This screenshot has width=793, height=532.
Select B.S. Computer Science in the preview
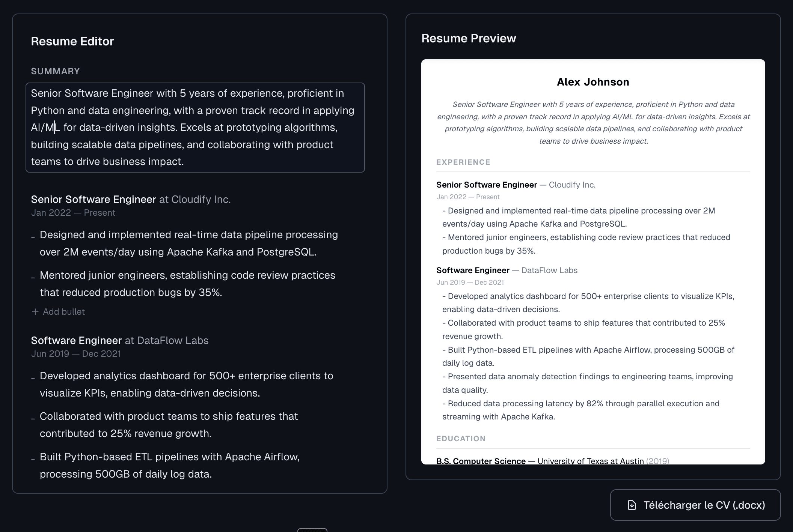click(480, 461)
